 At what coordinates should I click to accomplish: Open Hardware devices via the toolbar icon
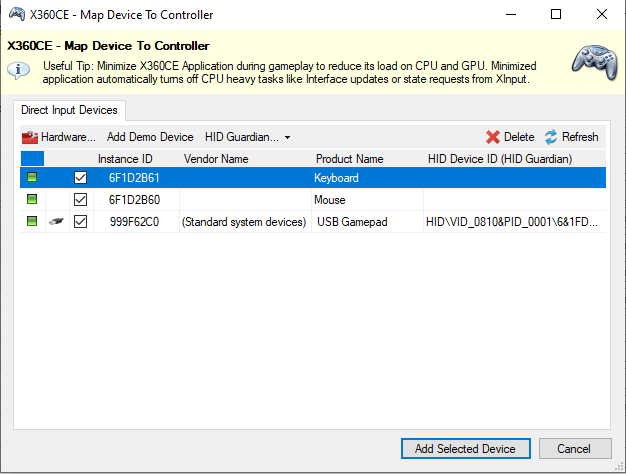pos(30,137)
